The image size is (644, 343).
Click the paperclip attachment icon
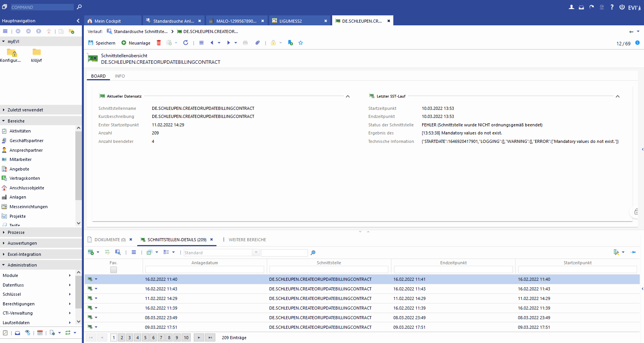tap(258, 43)
